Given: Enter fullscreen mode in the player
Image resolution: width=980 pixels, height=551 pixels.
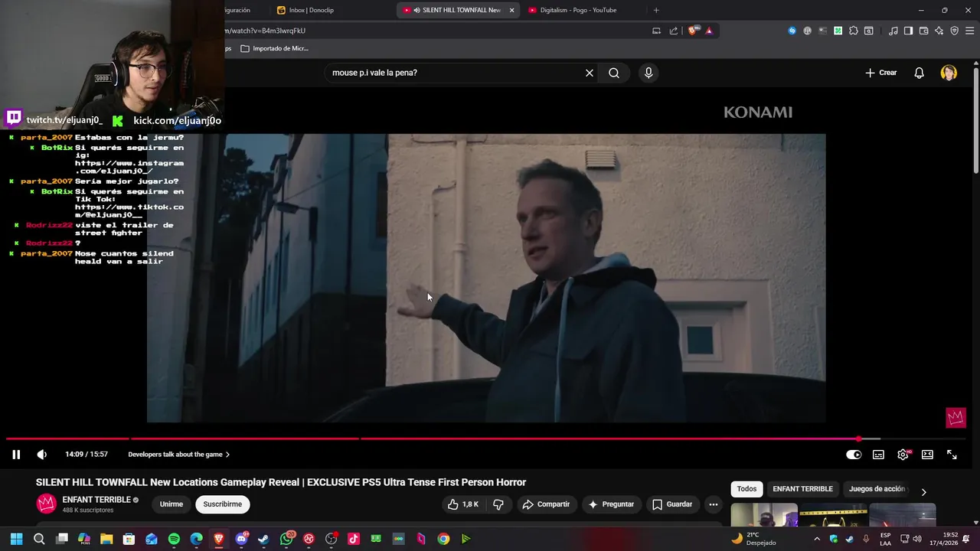Looking at the screenshot, I should 952,455.
